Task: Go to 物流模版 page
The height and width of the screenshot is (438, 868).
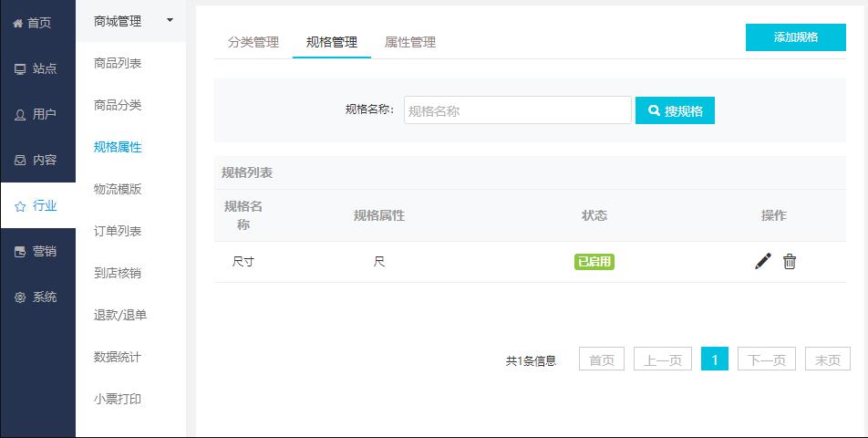Action: tap(118, 190)
